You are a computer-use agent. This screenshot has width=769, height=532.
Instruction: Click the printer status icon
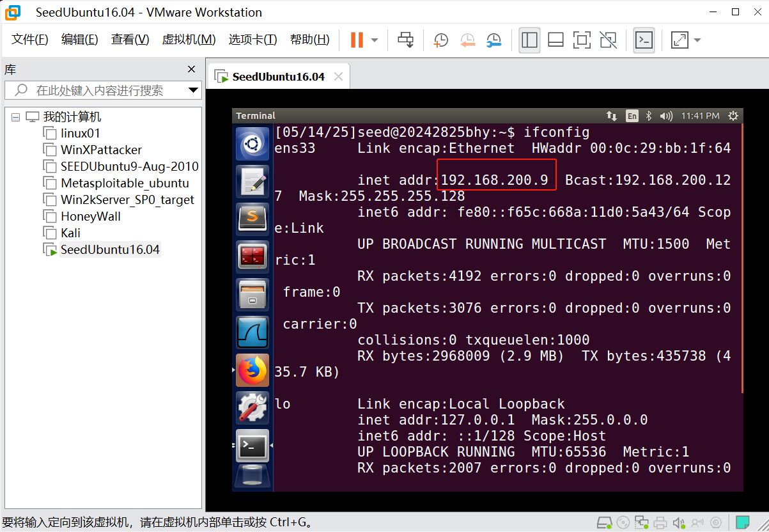661,522
